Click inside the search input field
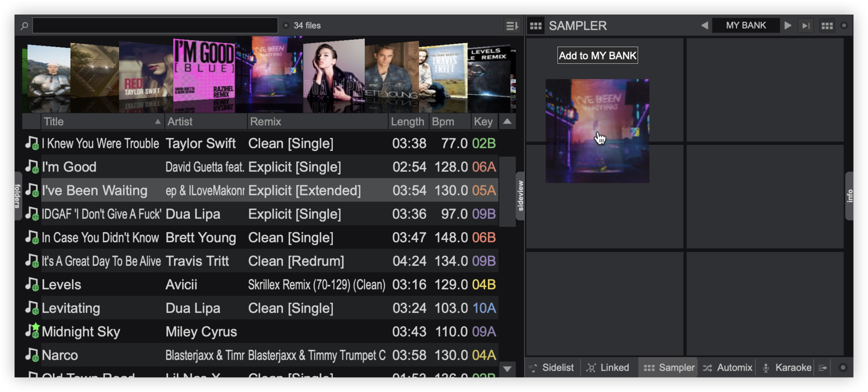Viewport: 868px width, 392px height. 155,26
